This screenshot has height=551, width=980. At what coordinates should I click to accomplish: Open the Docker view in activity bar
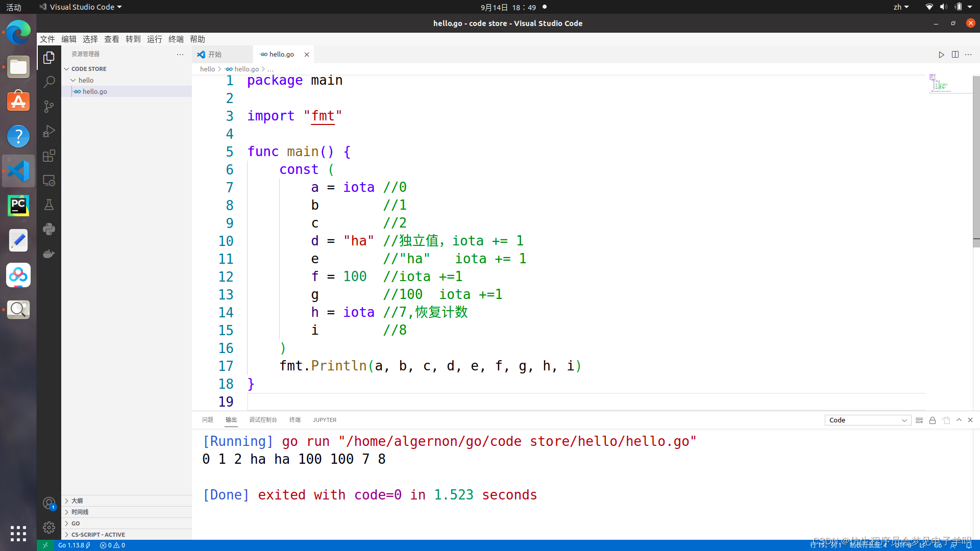click(49, 254)
